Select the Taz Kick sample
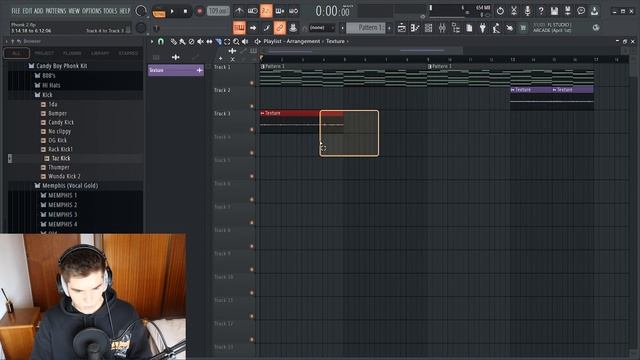This screenshot has width=640, height=360. (x=57, y=158)
